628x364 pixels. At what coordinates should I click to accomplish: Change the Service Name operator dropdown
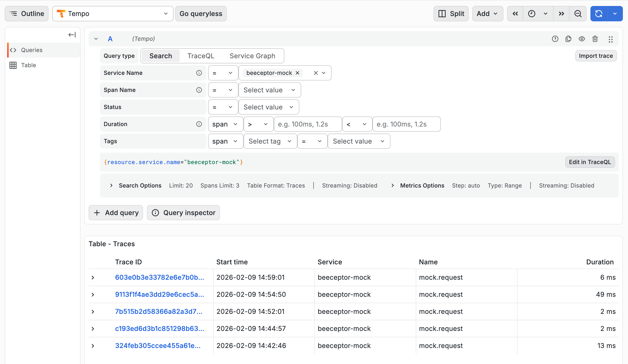pyautogui.click(x=223, y=73)
